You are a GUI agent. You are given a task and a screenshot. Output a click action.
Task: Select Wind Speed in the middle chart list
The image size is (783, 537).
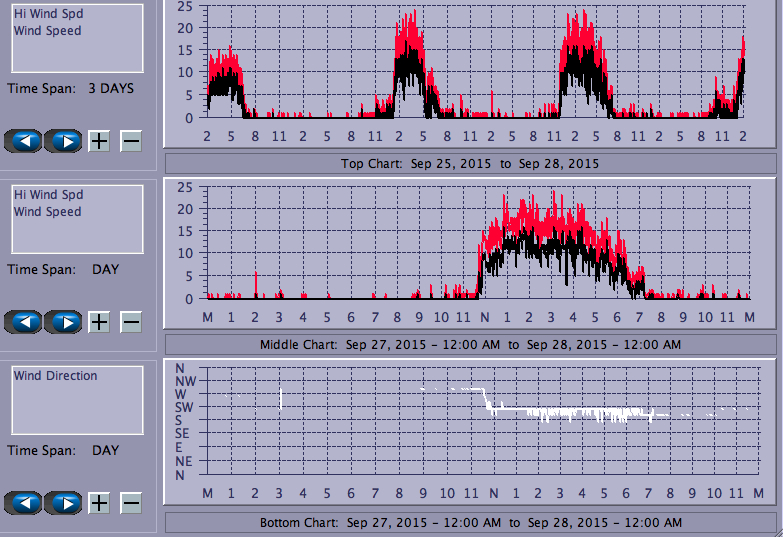pyautogui.click(x=47, y=212)
